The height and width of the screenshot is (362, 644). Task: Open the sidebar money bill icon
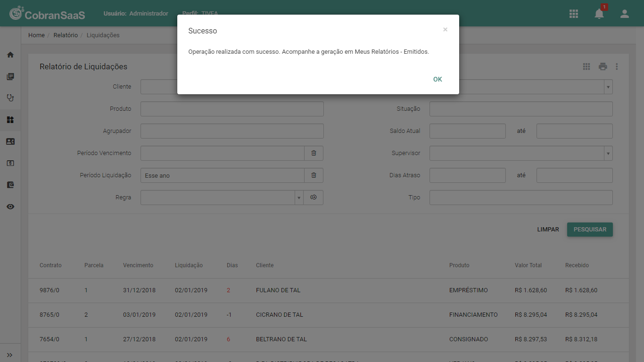[x=10, y=163]
